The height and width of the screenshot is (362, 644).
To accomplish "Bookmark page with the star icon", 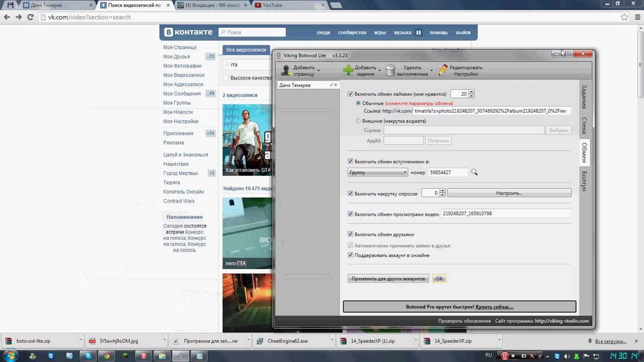I will pos(624,17).
